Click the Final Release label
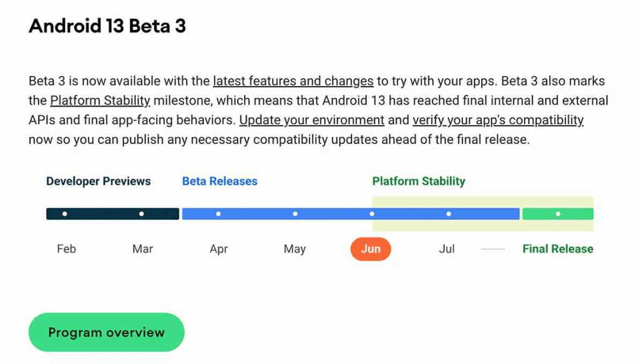The height and width of the screenshot is (364, 639). coord(558,249)
